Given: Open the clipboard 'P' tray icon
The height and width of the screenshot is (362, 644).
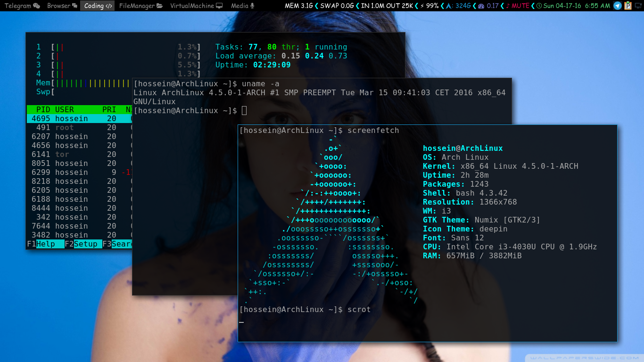Looking at the screenshot, I should coord(628,6).
